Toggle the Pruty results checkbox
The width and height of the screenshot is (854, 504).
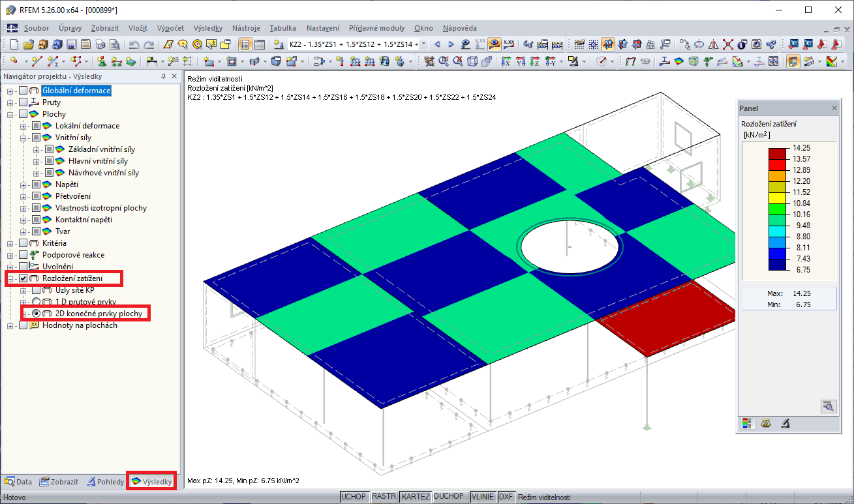point(23,102)
